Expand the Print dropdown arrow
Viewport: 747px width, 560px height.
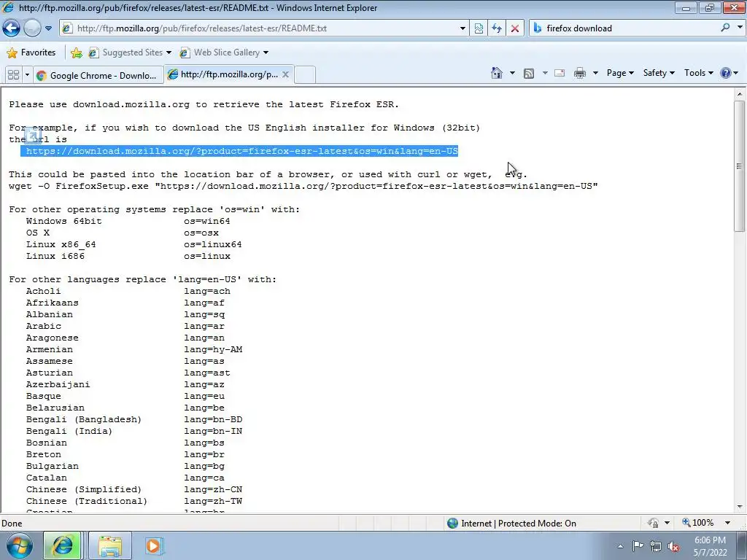click(595, 73)
